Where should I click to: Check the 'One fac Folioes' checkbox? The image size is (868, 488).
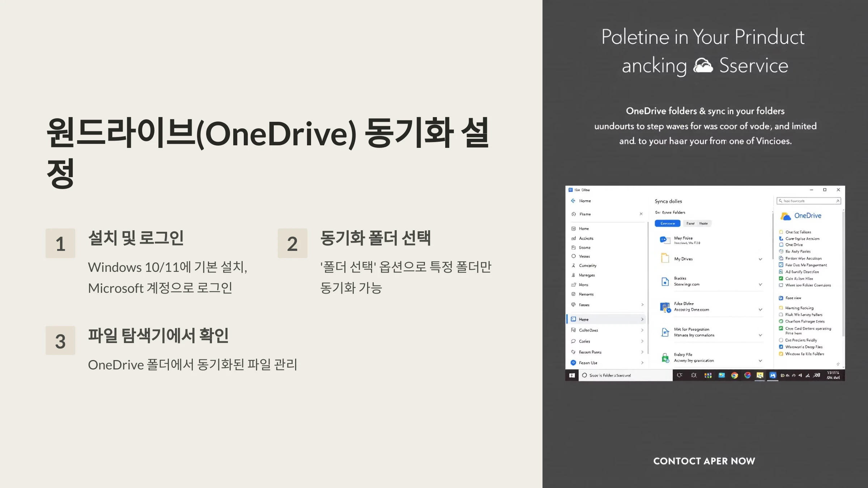pos(781,232)
